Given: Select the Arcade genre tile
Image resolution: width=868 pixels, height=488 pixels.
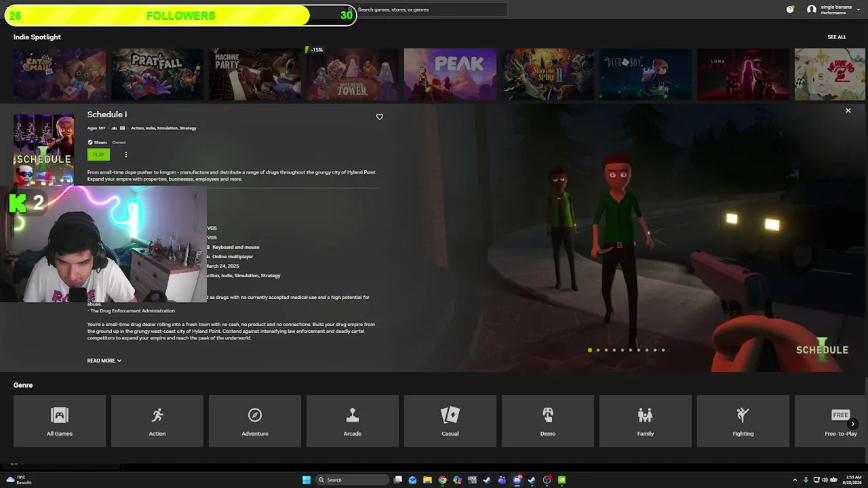Looking at the screenshot, I should pyautogui.click(x=353, y=421).
